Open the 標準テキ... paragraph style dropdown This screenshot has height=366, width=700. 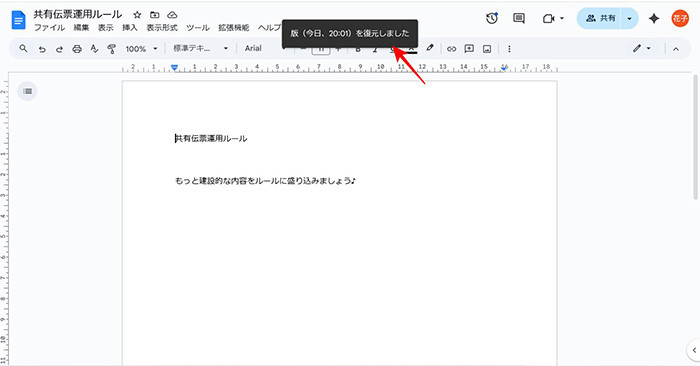[200, 48]
